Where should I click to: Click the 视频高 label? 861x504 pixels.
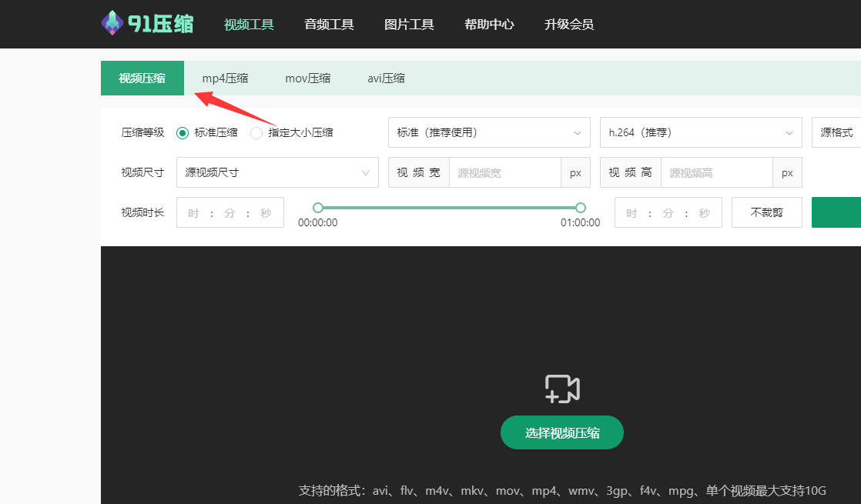click(631, 173)
